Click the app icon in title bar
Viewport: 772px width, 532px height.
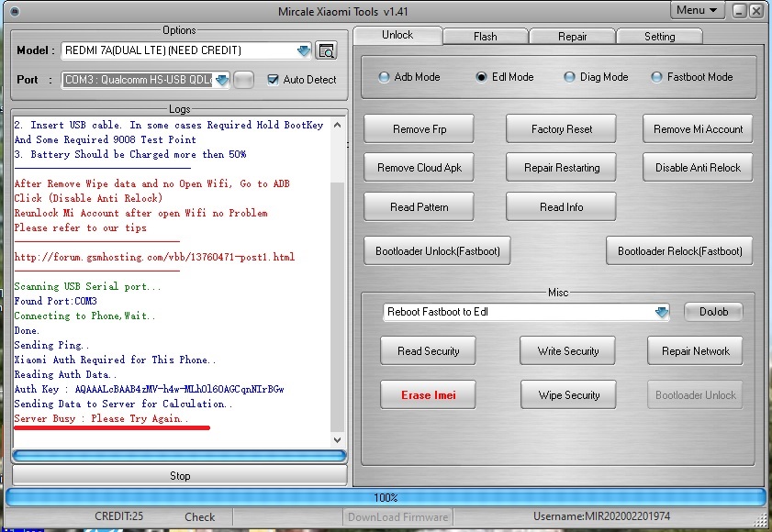pyautogui.click(x=15, y=11)
